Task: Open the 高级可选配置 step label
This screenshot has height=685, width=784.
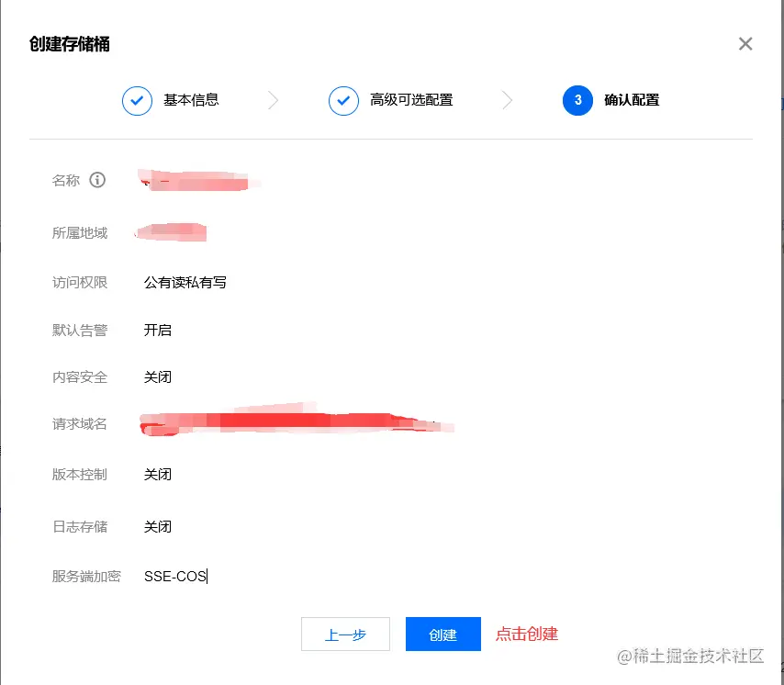Action: pyautogui.click(x=411, y=100)
